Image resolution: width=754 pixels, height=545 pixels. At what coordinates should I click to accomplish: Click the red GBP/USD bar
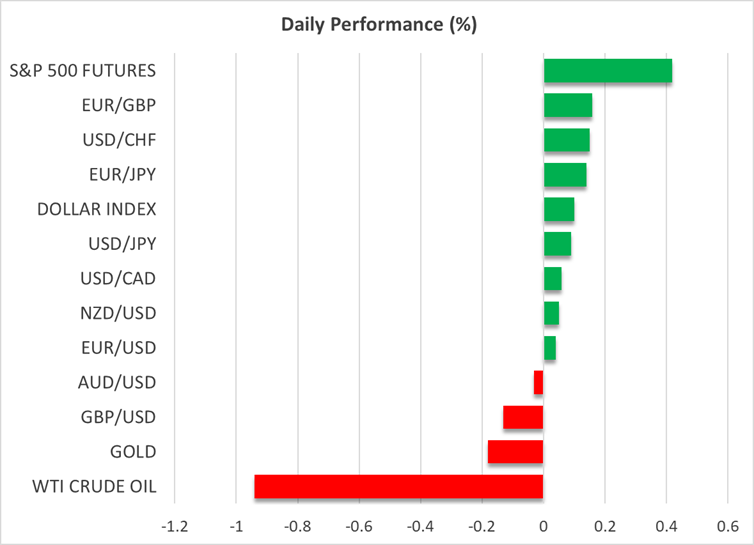coord(523,417)
